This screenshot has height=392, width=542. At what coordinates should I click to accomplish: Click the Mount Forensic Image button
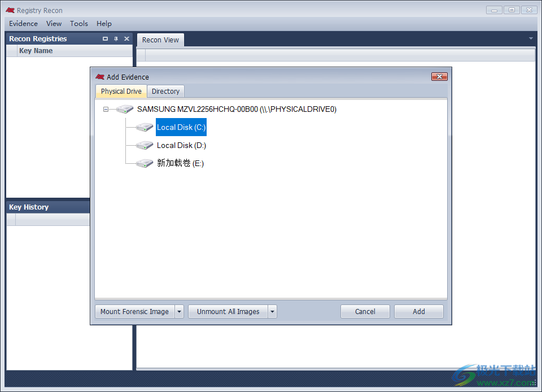click(x=134, y=311)
